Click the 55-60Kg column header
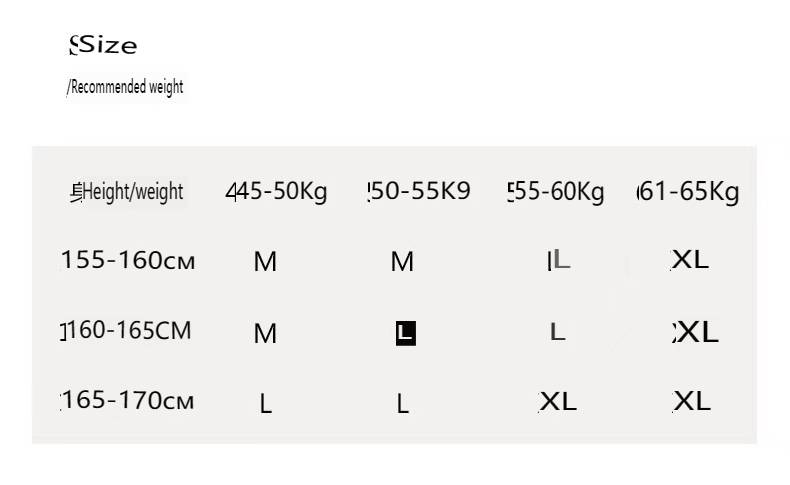790x485 pixels. click(x=556, y=191)
